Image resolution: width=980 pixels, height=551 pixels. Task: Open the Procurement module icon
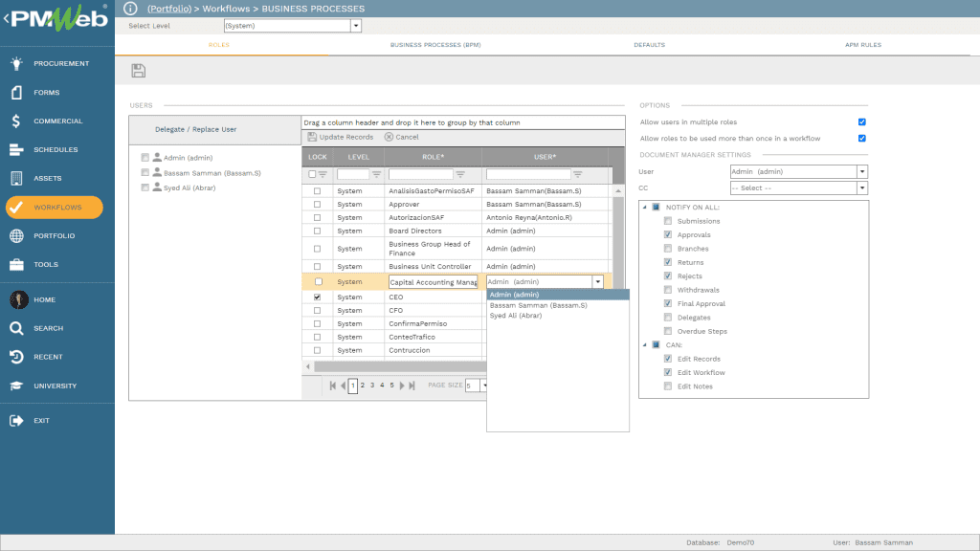(17, 63)
